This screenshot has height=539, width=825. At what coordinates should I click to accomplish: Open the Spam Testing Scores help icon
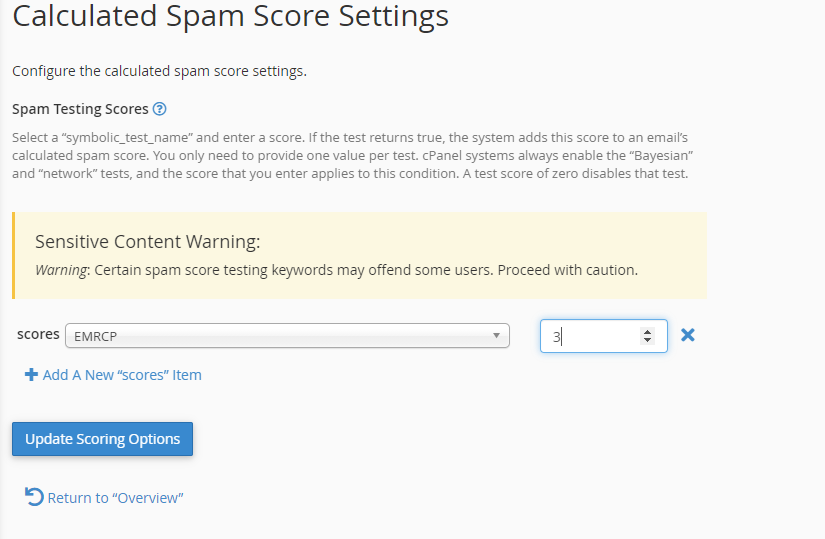(x=159, y=109)
